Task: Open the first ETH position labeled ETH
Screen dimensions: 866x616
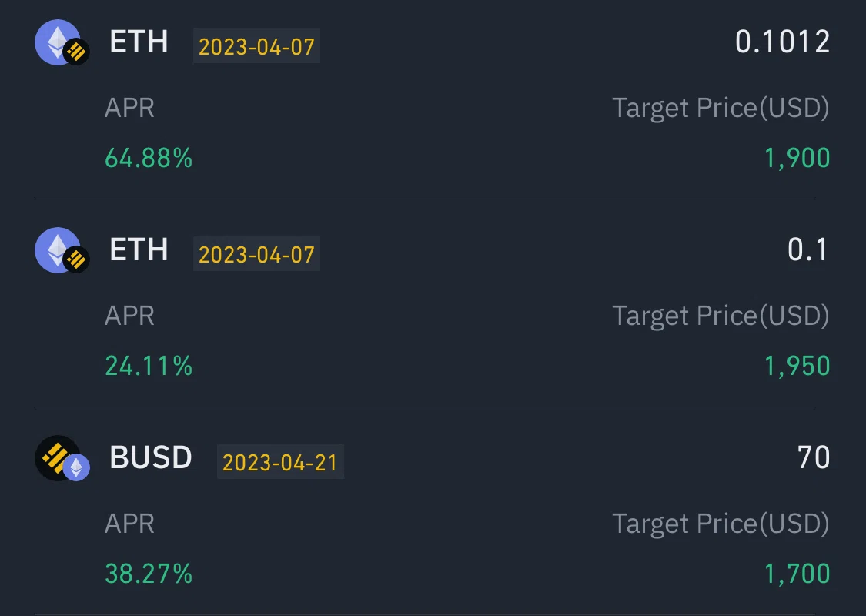Action: coord(139,42)
